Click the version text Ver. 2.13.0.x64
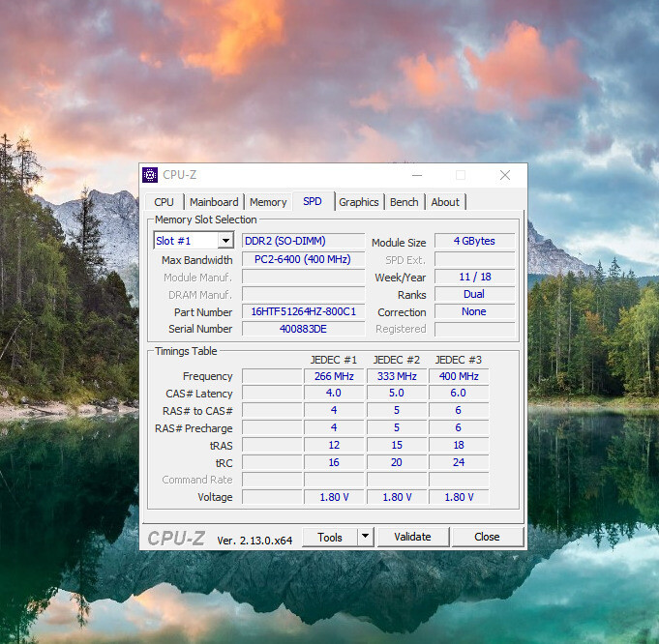Viewport: 659px width, 644px height. click(x=255, y=541)
